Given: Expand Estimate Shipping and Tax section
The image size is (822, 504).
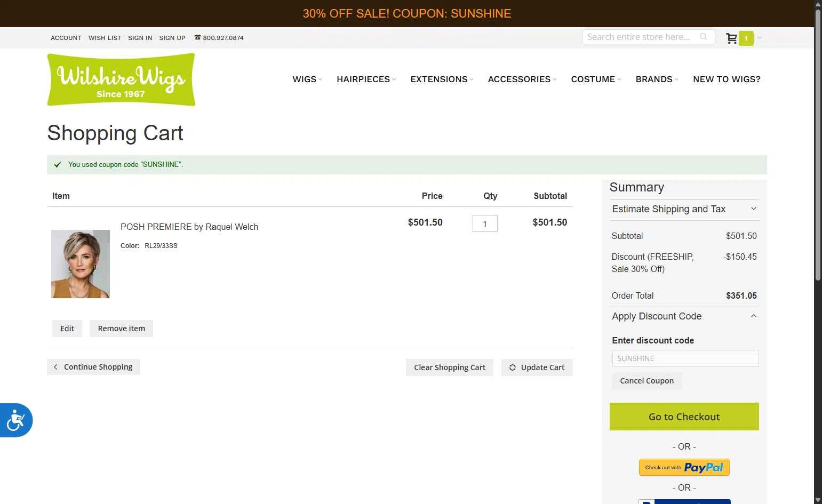Looking at the screenshot, I should coord(684,209).
